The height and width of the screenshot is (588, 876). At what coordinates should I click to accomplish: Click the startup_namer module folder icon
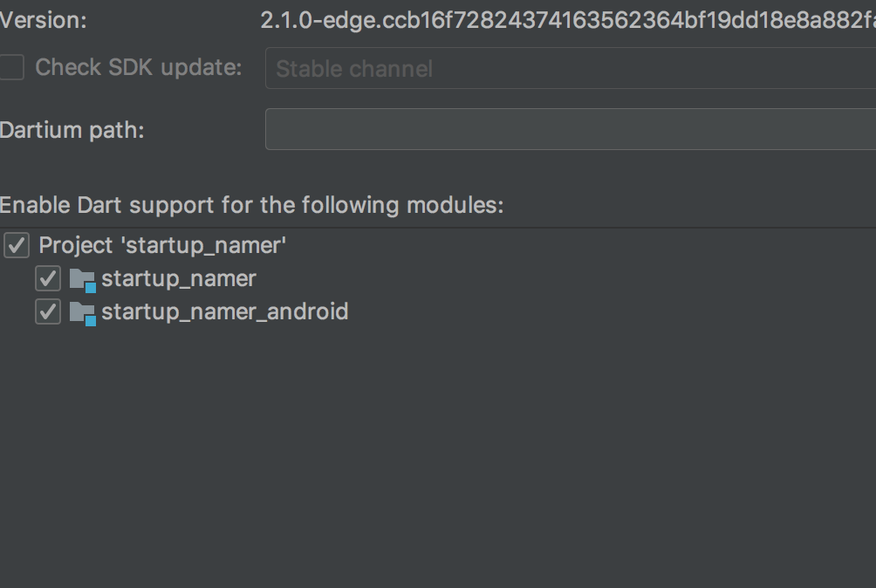point(84,278)
